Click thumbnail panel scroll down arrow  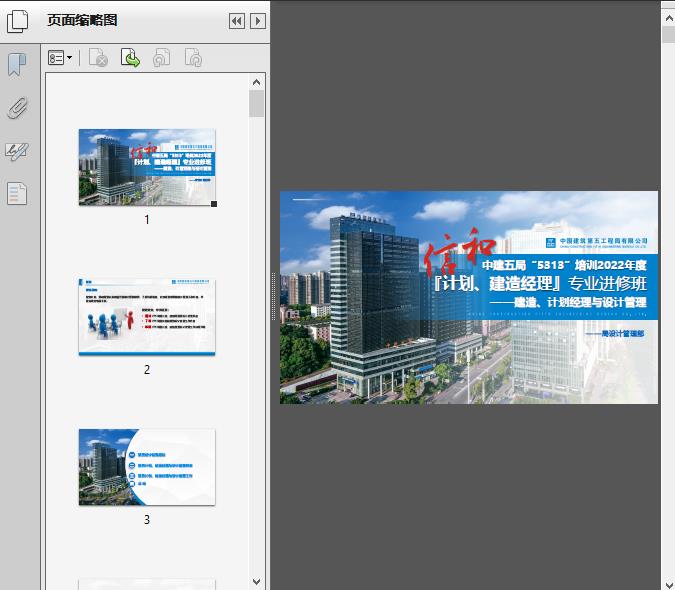coord(257,582)
